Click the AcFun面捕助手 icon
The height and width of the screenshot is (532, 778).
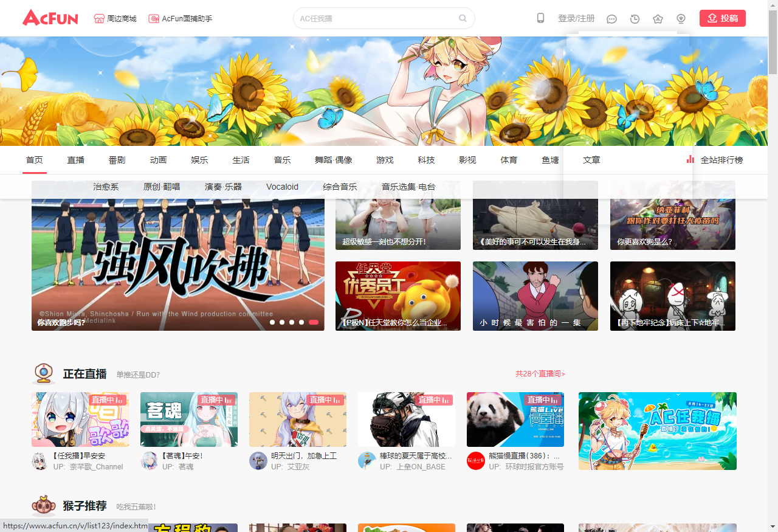coord(154,18)
